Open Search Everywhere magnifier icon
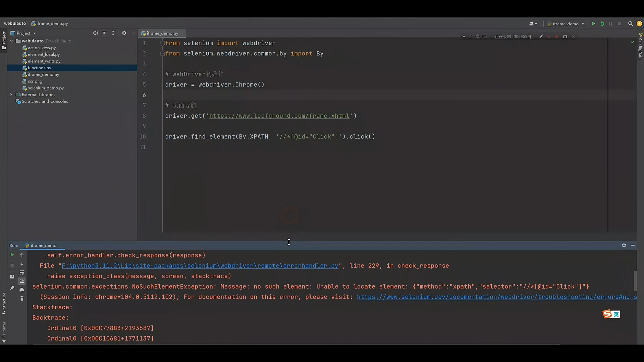 pyautogui.click(x=630, y=24)
